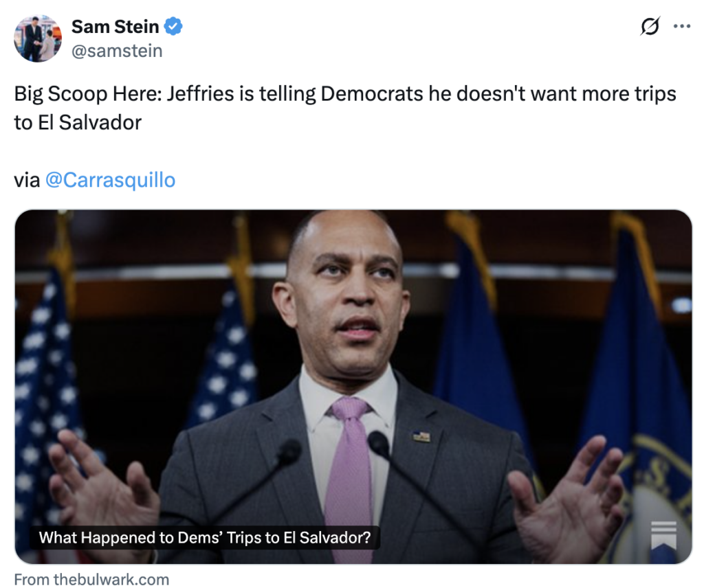Visit the @samstein handle
The height and width of the screenshot is (588, 704).
(x=117, y=50)
